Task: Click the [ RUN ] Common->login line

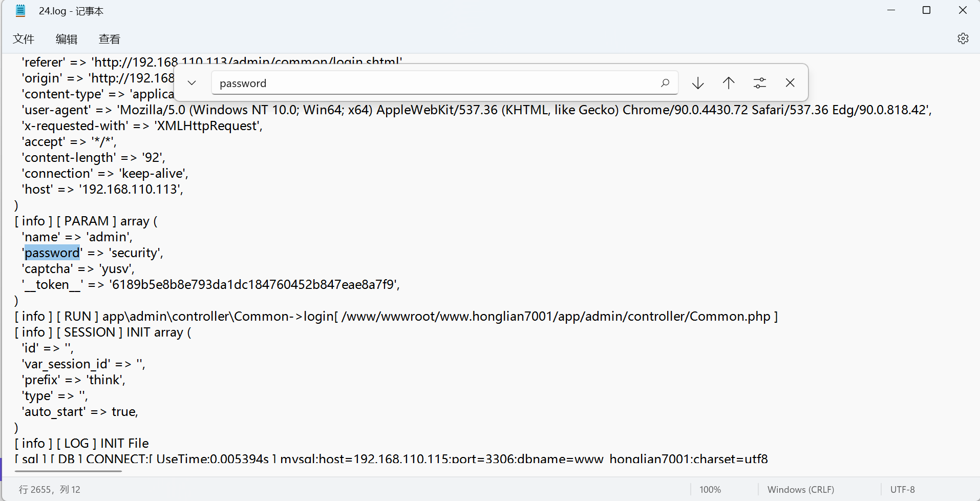Action: (x=396, y=316)
